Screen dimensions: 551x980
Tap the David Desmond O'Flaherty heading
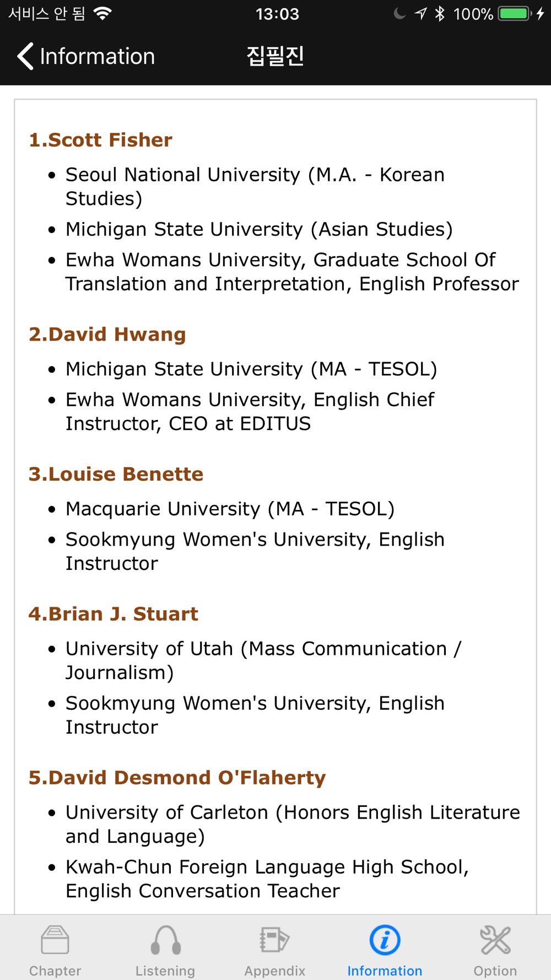pos(177,778)
